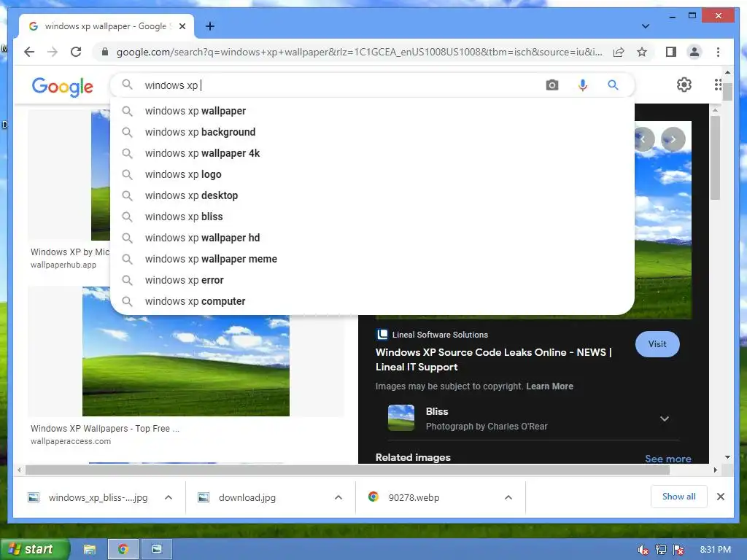Open downloaded file download.jpg
The width and height of the screenshot is (747, 560).
coord(247,497)
